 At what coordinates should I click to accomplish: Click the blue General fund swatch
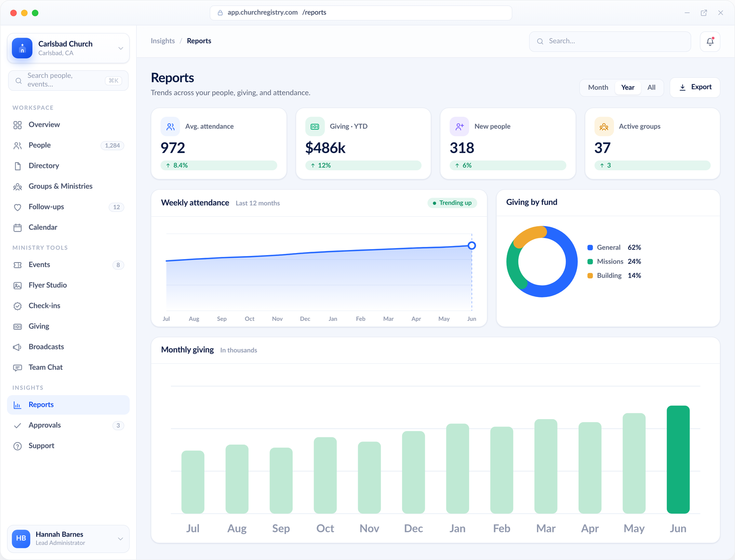[590, 248]
